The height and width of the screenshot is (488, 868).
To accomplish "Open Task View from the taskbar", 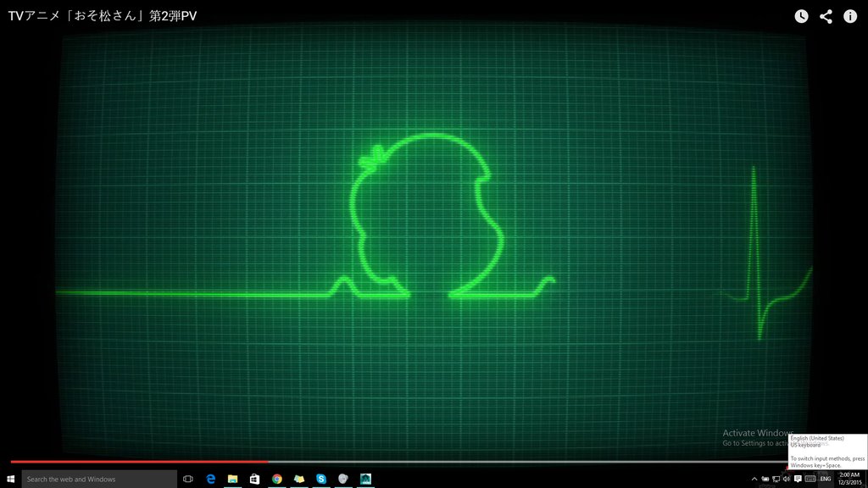I will tap(188, 479).
